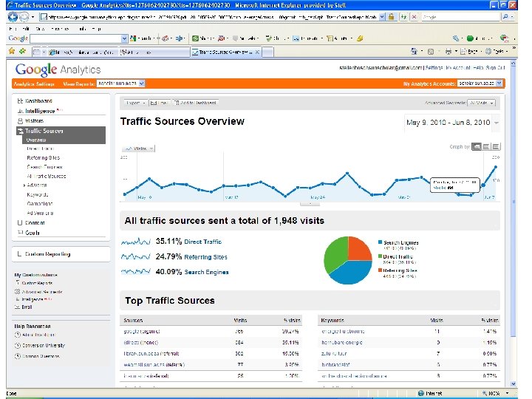532x399 pixels.
Task: Click the google (organic) source link
Action: click(x=142, y=331)
